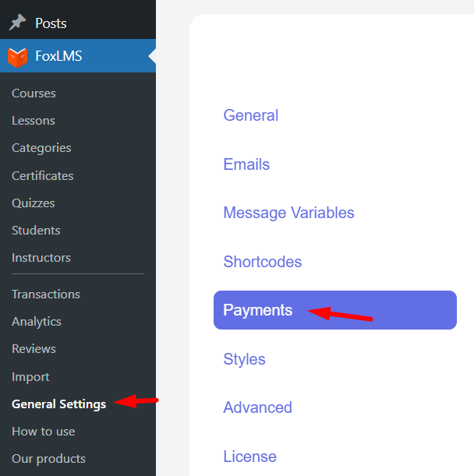Screen dimensions: 474x476
Task: Go to the Instructors page
Action: coord(41,258)
